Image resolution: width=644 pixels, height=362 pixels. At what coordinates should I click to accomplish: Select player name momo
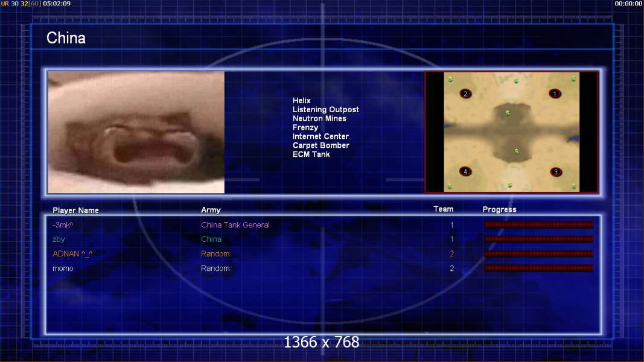[63, 268]
